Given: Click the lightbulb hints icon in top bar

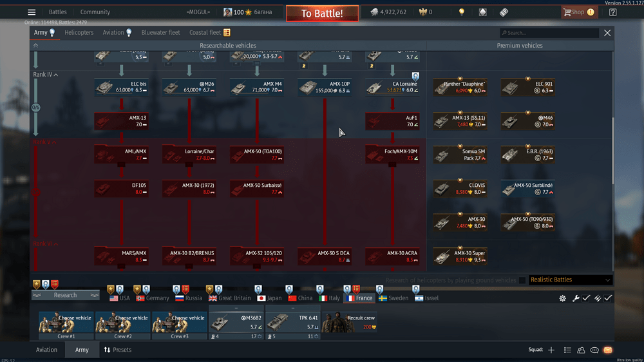Looking at the screenshot, I should tap(462, 12).
